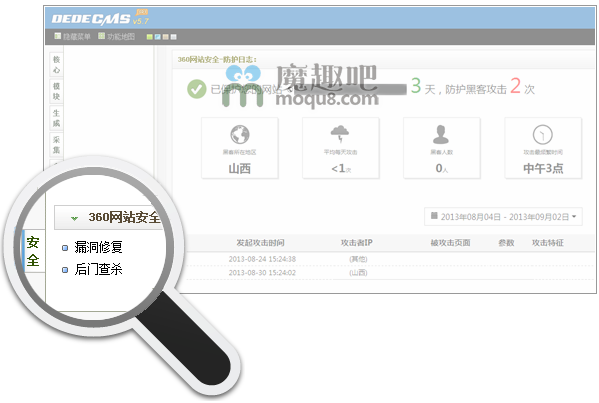The width and height of the screenshot is (599, 403).
Task: Click the 发起攻击时间 column header
Action: (x=260, y=243)
